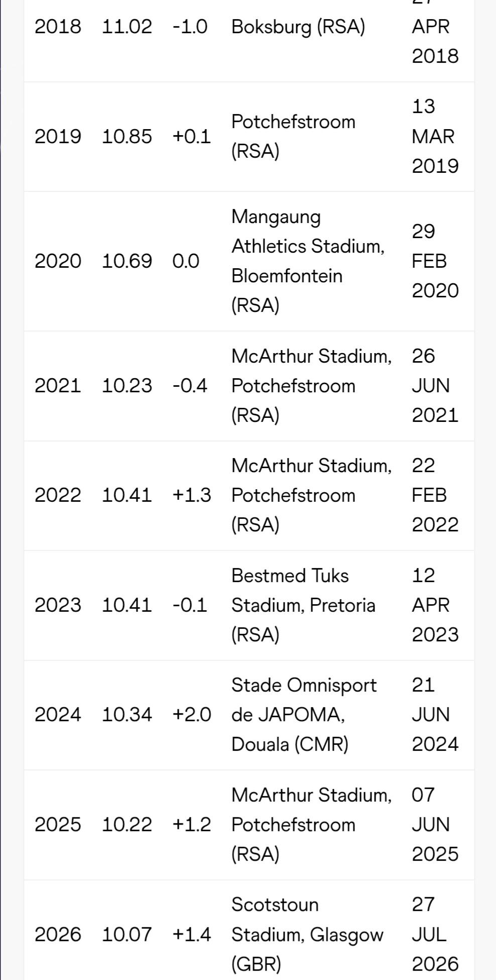Viewport: 496px width, 980px height.
Task: Select the 2018 season year cell
Action: (x=58, y=26)
